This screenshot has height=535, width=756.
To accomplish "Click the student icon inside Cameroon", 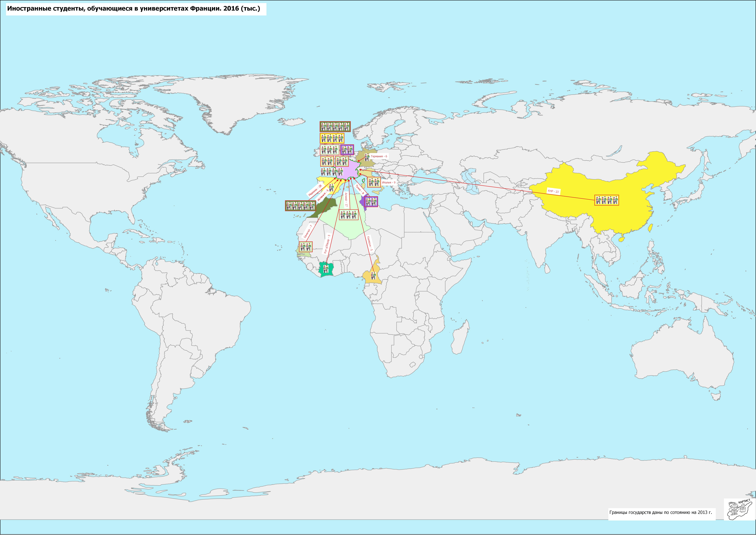I will point(373,276).
